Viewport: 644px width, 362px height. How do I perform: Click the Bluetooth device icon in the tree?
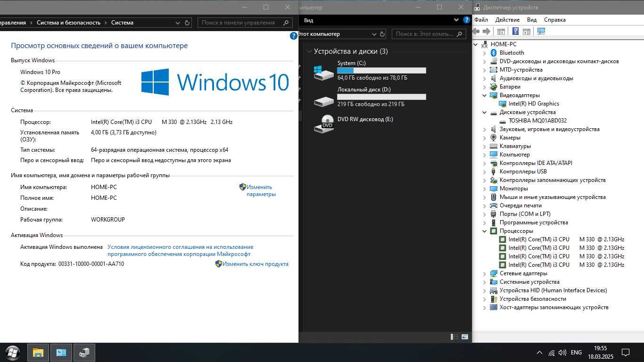click(494, 53)
